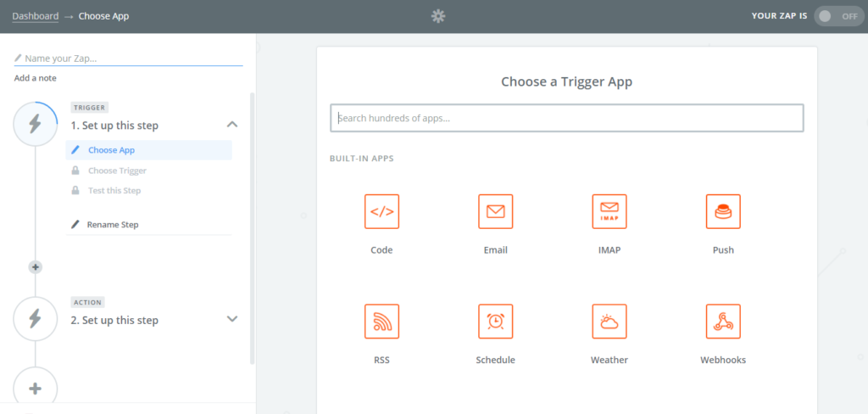
Task: Click the lock icon next to Choose Trigger
Action: [x=75, y=171]
